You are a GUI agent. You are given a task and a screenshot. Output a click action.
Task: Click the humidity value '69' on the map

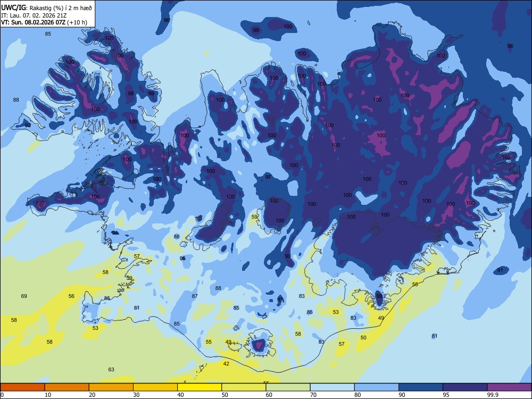click(x=24, y=296)
